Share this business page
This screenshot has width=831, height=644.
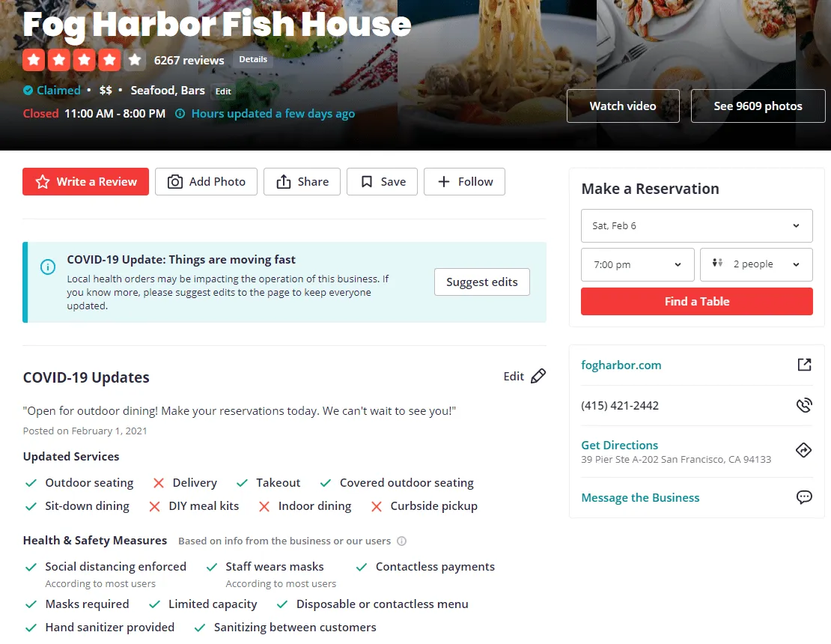pos(302,182)
